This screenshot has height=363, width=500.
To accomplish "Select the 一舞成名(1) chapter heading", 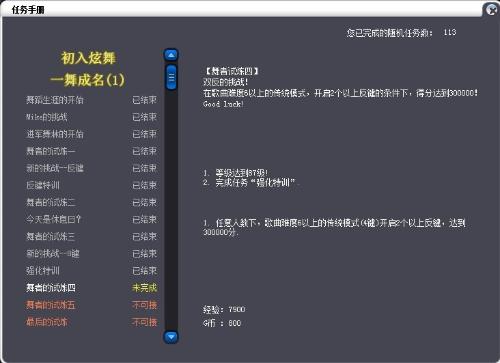I will (x=88, y=80).
